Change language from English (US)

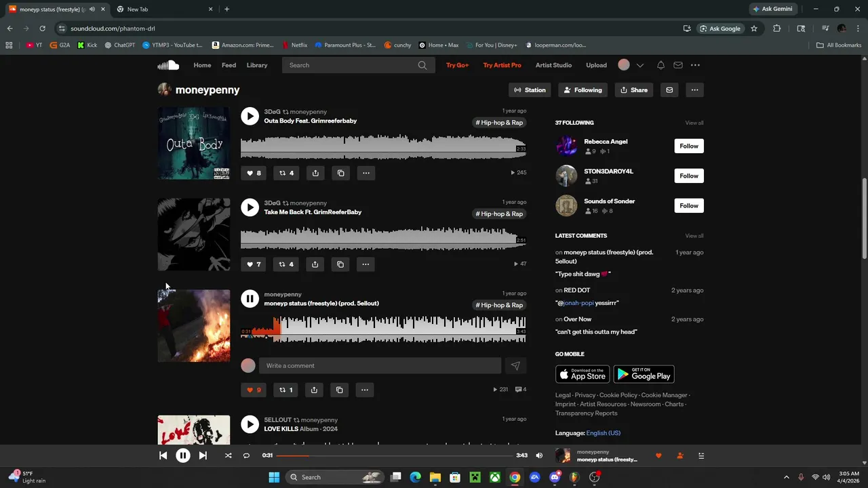click(x=603, y=433)
